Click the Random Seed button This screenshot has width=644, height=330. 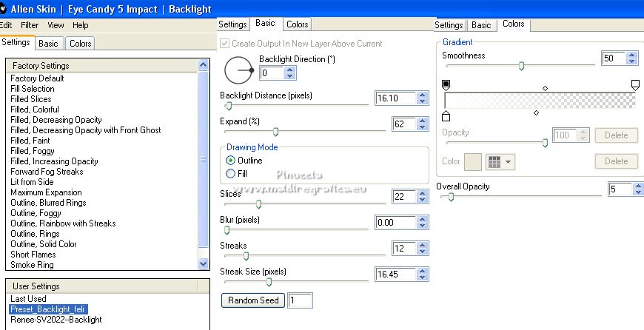click(x=253, y=300)
